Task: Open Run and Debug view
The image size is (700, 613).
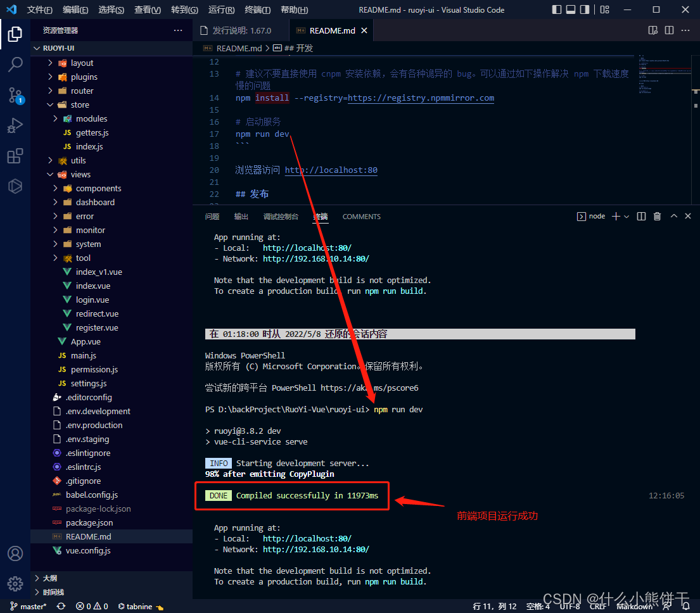Action: [15, 126]
